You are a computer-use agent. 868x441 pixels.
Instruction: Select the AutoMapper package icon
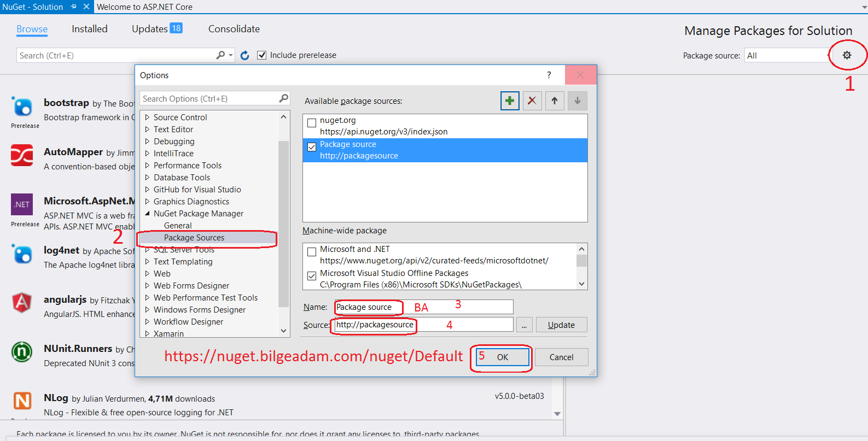[22, 155]
